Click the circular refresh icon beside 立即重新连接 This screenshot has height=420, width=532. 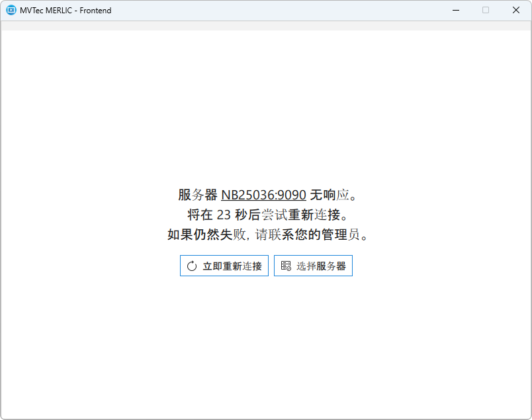point(192,266)
